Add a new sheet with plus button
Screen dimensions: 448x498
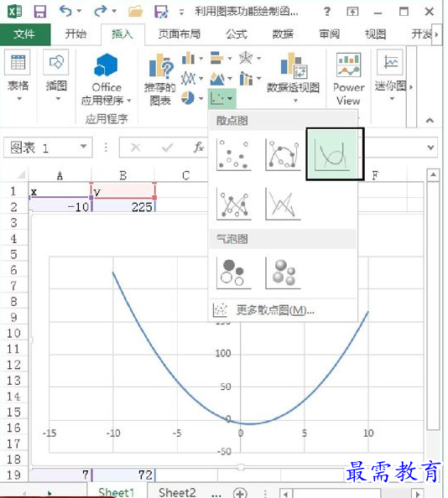pos(240,493)
